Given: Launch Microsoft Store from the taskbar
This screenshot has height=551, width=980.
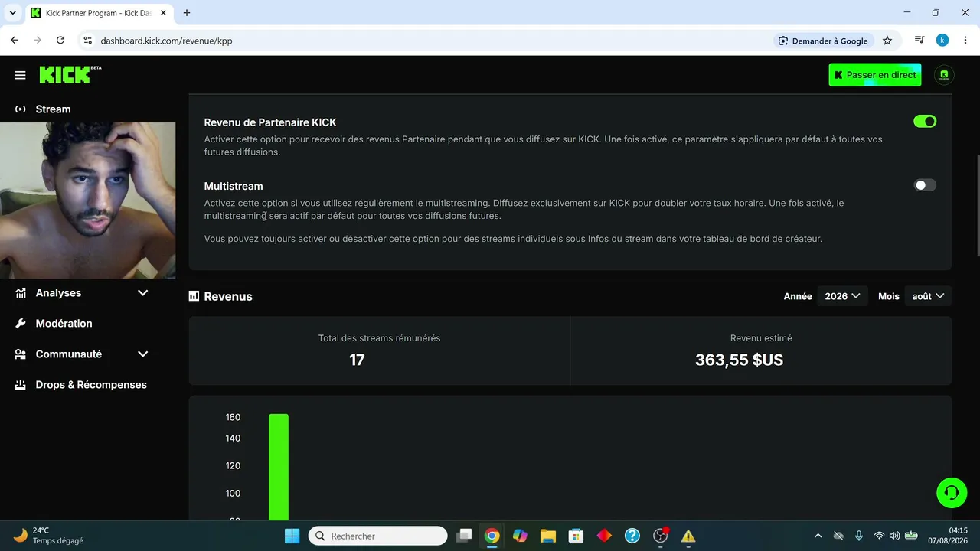Looking at the screenshot, I should (576, 536).
